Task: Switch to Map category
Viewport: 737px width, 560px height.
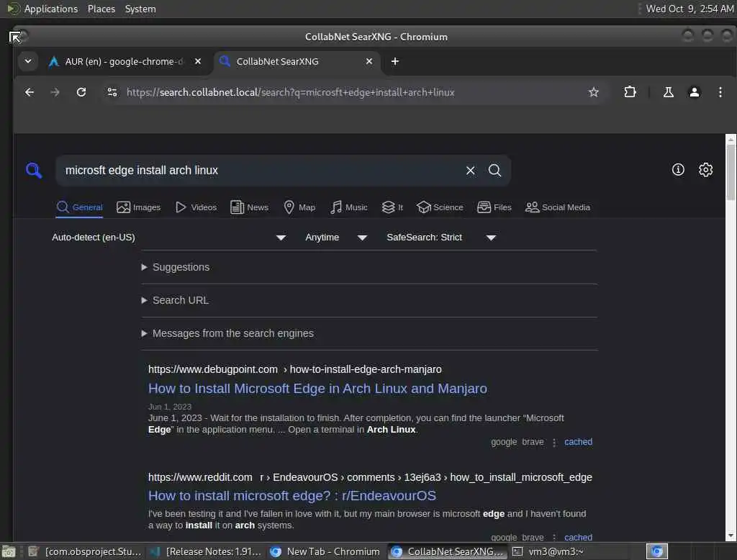Action: [x=299, y=207]
